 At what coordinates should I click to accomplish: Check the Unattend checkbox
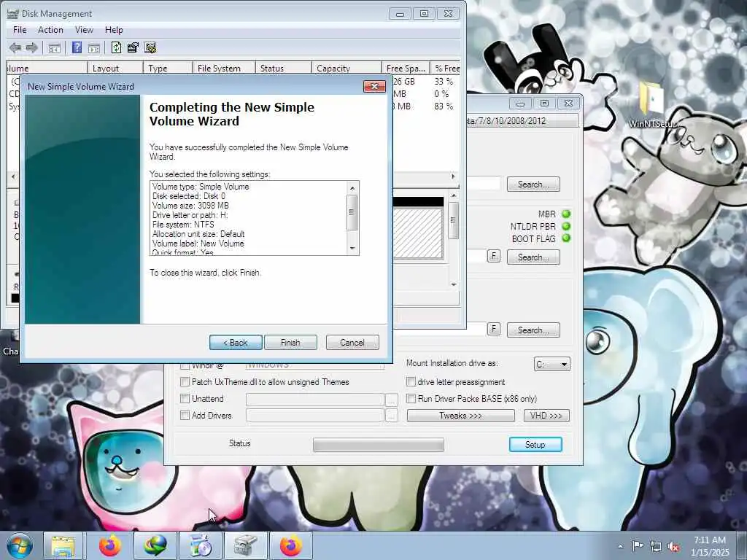tap(185, 399)
